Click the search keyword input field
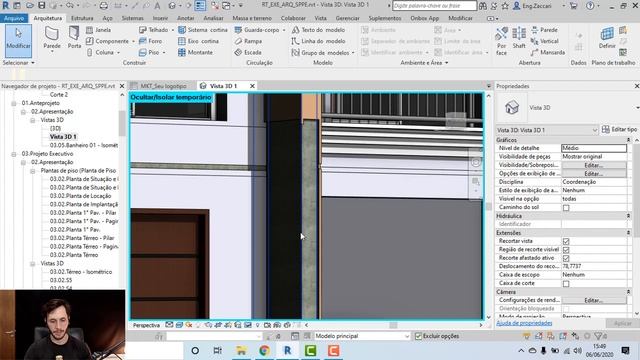The width and height of the screenshot is (640, 360). tap(434, 6)
